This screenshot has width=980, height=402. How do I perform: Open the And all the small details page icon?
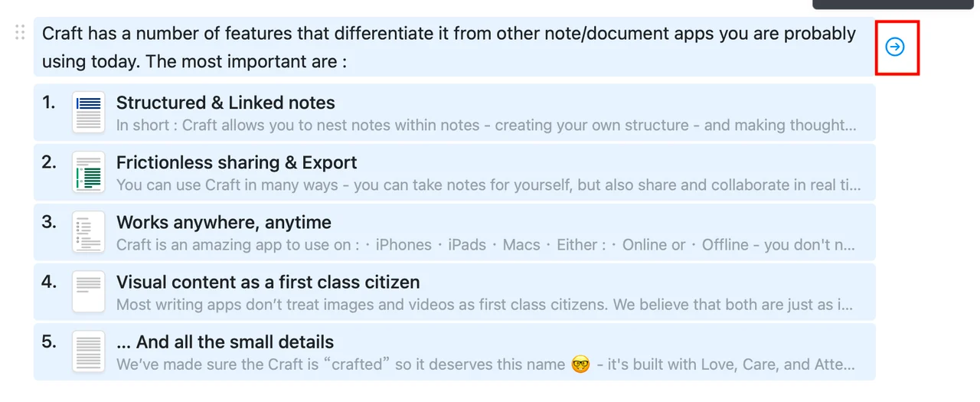[89, 351]
